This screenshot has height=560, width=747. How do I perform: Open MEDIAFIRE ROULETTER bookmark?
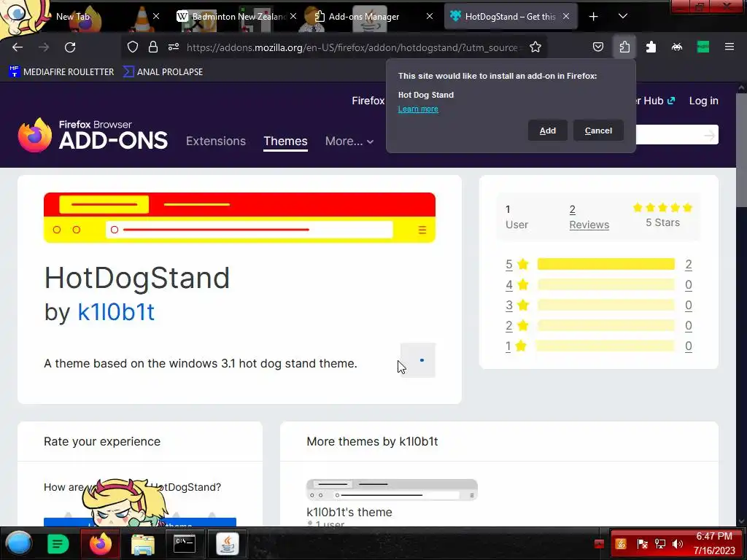(61, 72)
